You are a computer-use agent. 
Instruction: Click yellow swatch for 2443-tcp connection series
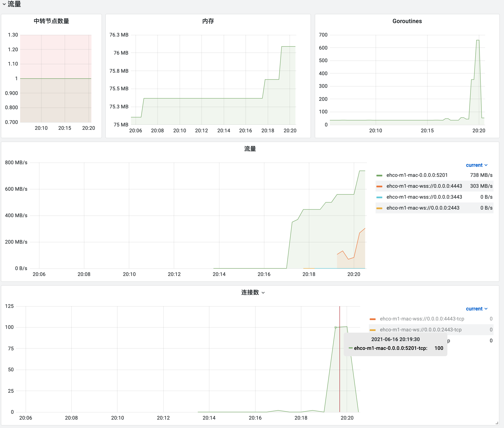373,330
